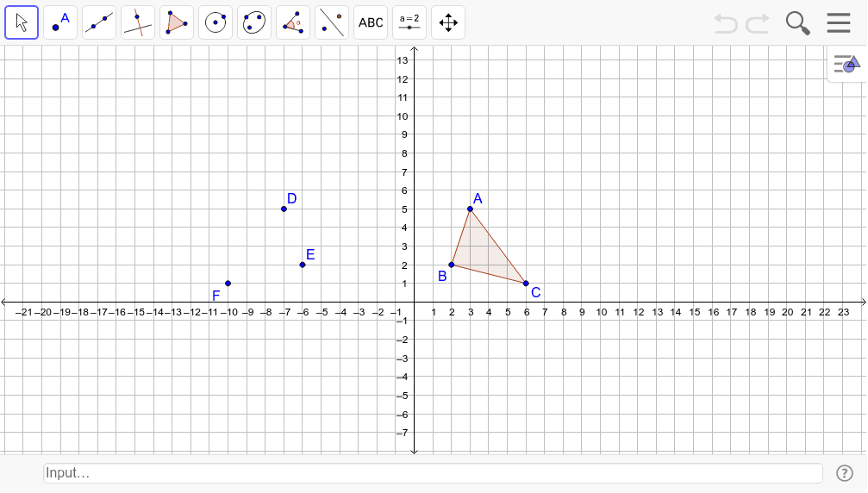Select the Ellipse tool
This screenshot has width=868, height=493.
(x=254, y=22)
